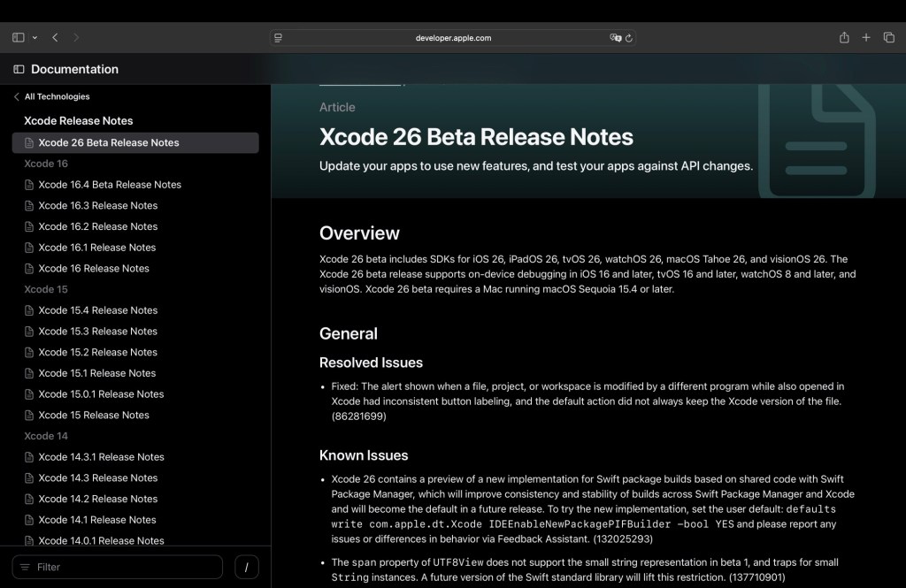Click the translate icon in address bar

[x=615, y=38]
